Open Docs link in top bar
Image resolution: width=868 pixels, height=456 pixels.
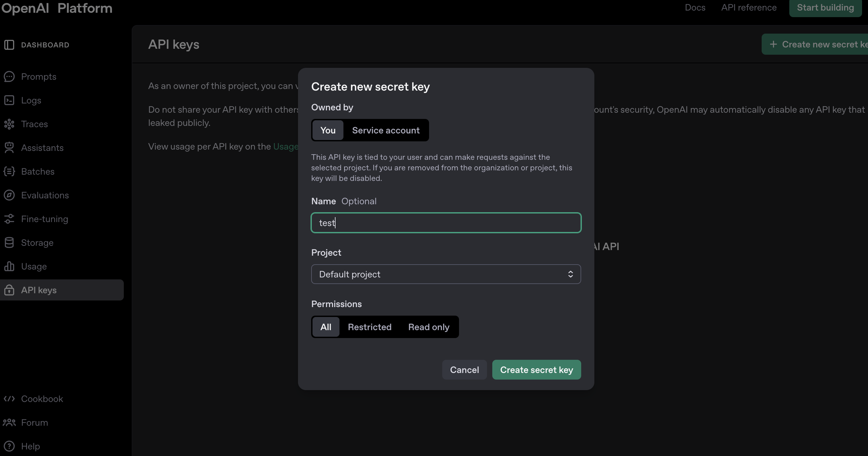tap(695, 8)
